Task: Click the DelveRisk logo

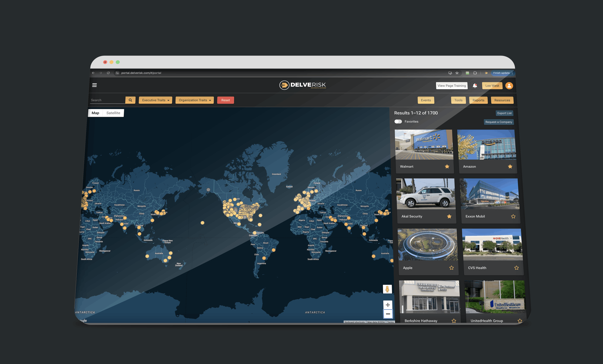Action: point(303,85)
